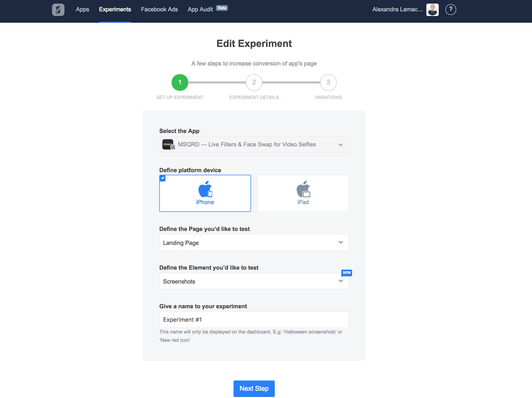The width and height of the screenshot is (532, 398).
Task: Click the chevron arrow of app selector
Action: 340,145
